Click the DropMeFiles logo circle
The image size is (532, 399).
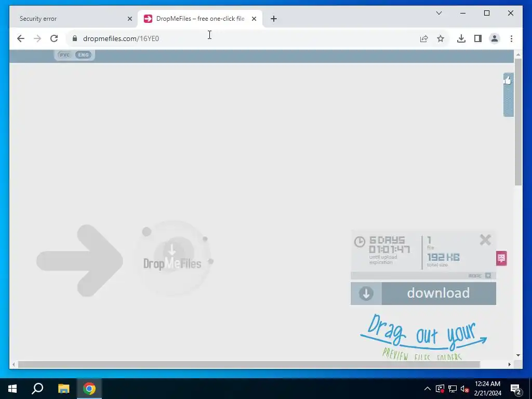pyautogui.click(x=174, y=258)
